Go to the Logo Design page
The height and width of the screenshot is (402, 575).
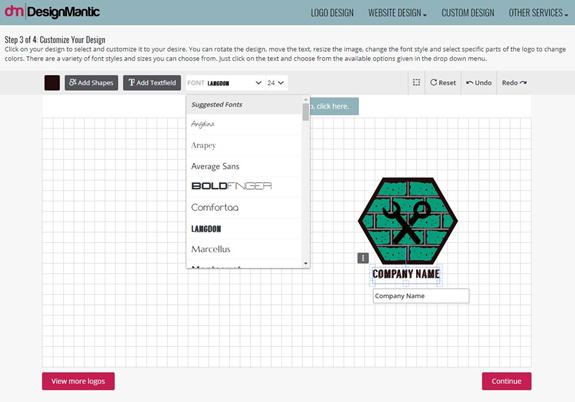(332, 13)
